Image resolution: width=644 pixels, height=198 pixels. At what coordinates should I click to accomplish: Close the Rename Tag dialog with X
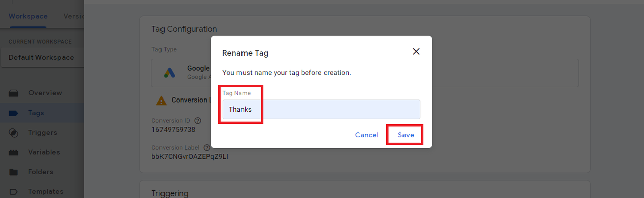click(x=416, y=51)
